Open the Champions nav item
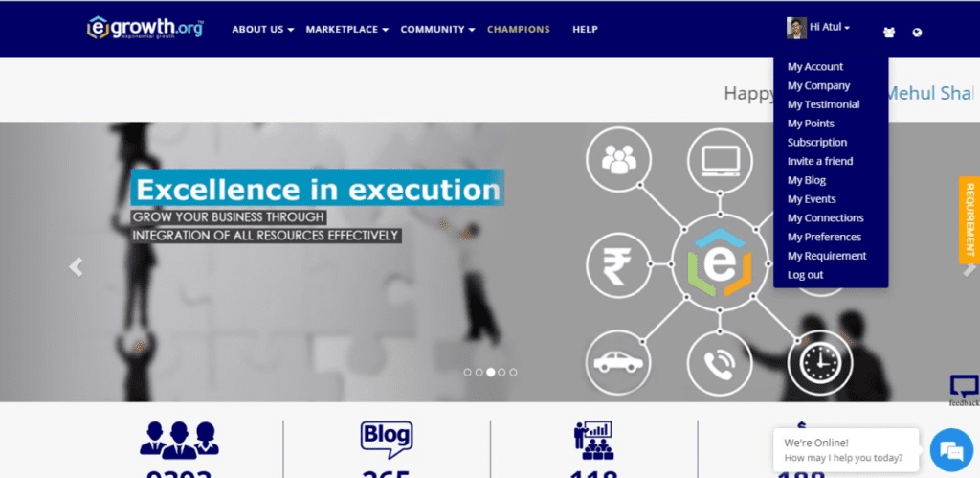Screen dimensions: 980x478 [518, 29]
